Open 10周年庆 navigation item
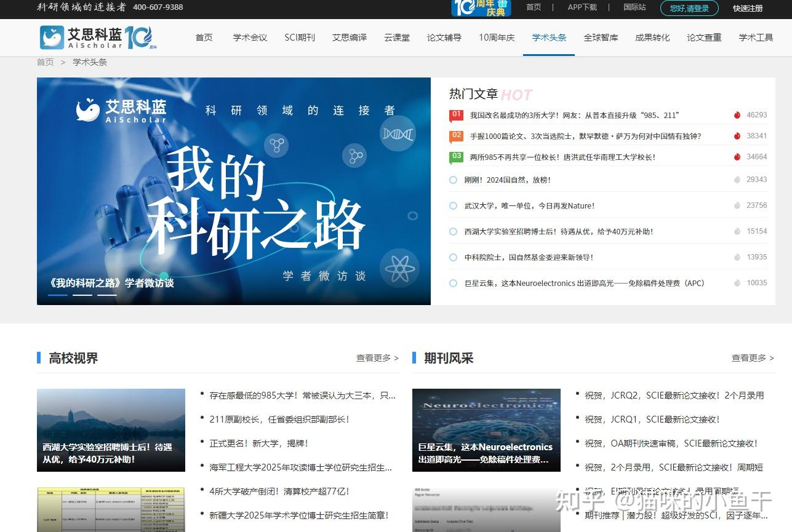The image size is (792, 532). pos(497,38)
